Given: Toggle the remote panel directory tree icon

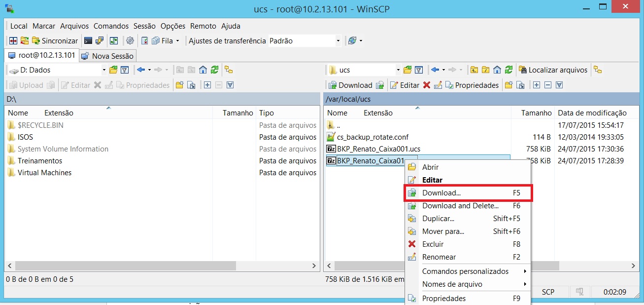Looking at the screenshot, I should (x=598, y=70).
